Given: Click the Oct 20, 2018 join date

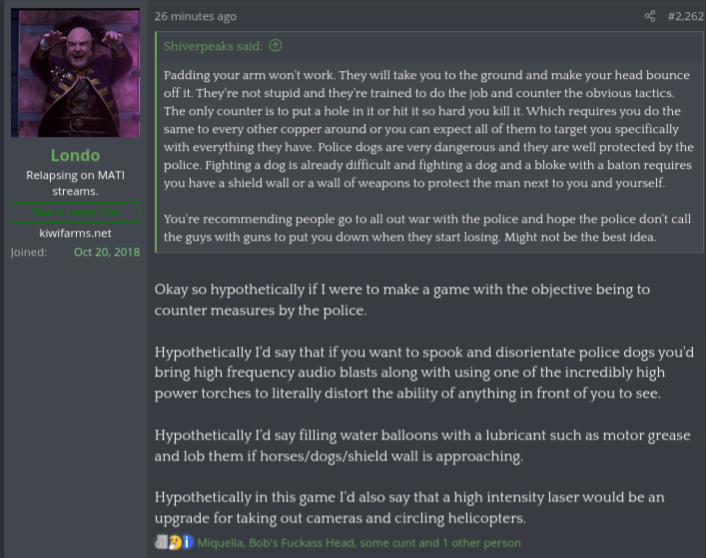Looking at the screenshot, I should [x=107, y=252].
